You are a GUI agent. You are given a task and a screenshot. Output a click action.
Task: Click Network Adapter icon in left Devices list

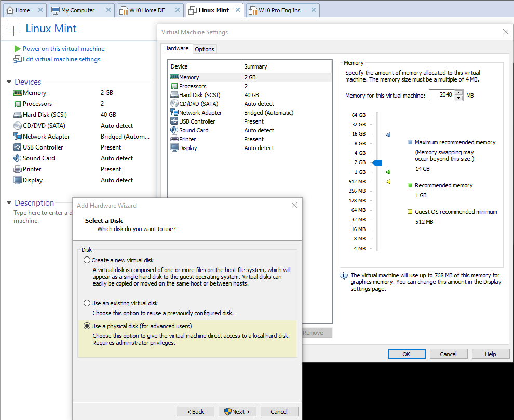pyautogui.click(x=17, y=137)
